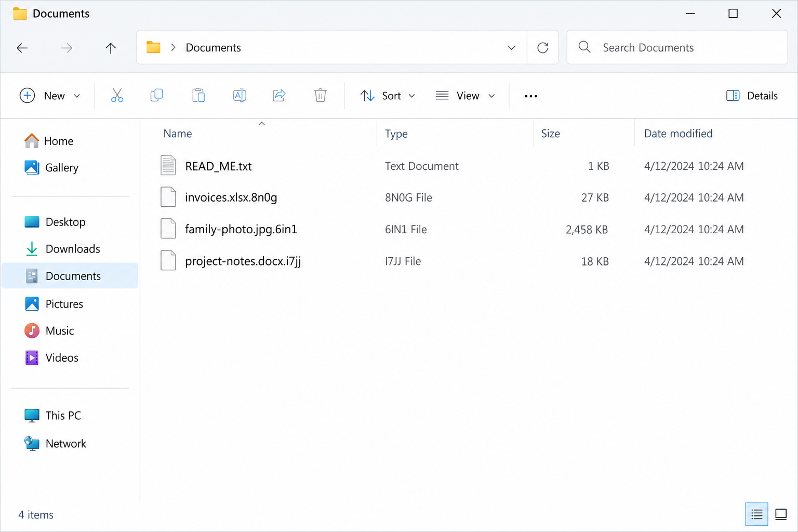Click the Paste clipboard icon

pyautogui.click(x=198, y=96)
